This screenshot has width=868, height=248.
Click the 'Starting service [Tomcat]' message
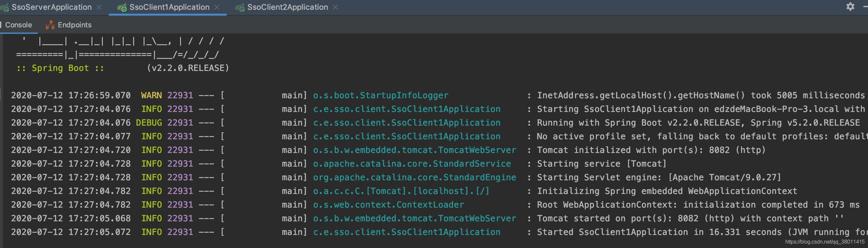point(602,164)
